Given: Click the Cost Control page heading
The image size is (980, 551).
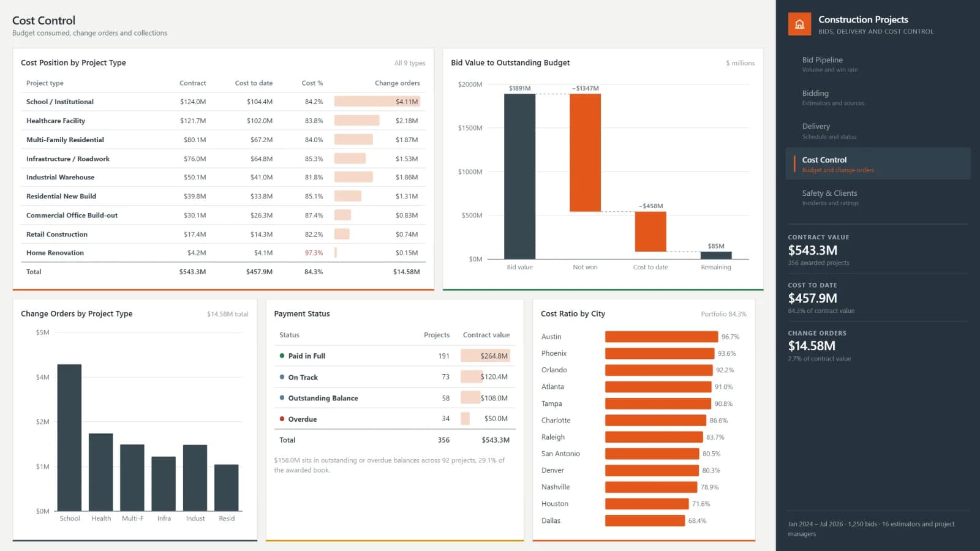Looking at the screenshot, I should pyautogui.click(x=44, y=21).
